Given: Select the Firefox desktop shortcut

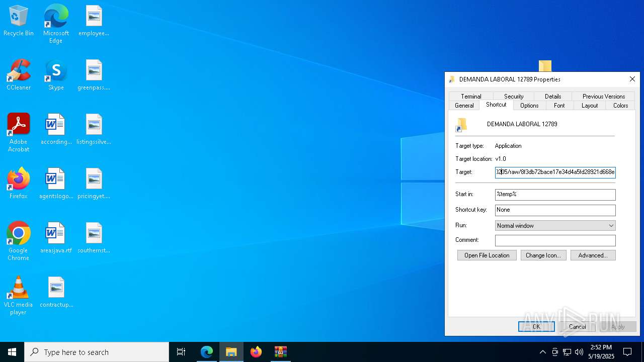Looking at the screenshot, I should point(19,184).
